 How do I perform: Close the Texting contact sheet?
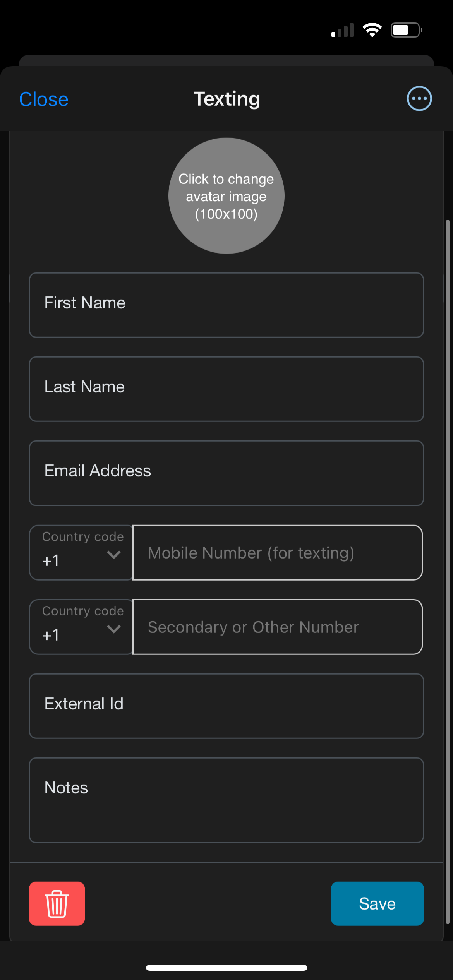[44, 99]
